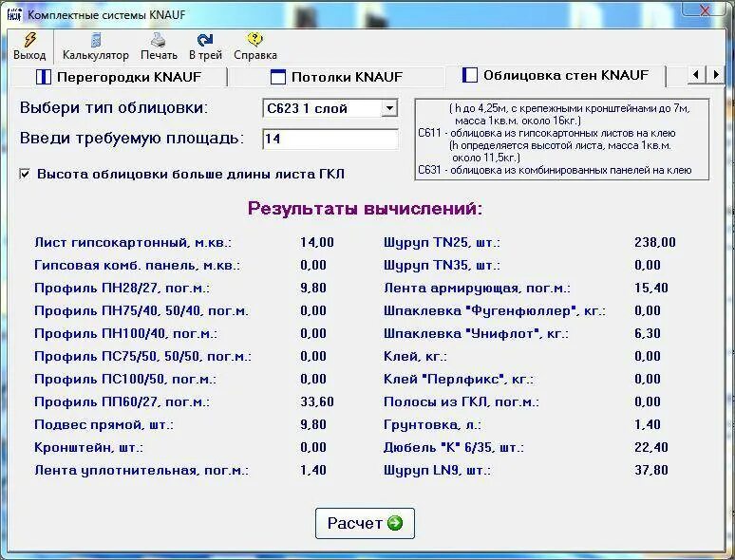Screen dimensions: 735x560
Task: Click the Грунтовка, л. label
Action: coord(432,424)
